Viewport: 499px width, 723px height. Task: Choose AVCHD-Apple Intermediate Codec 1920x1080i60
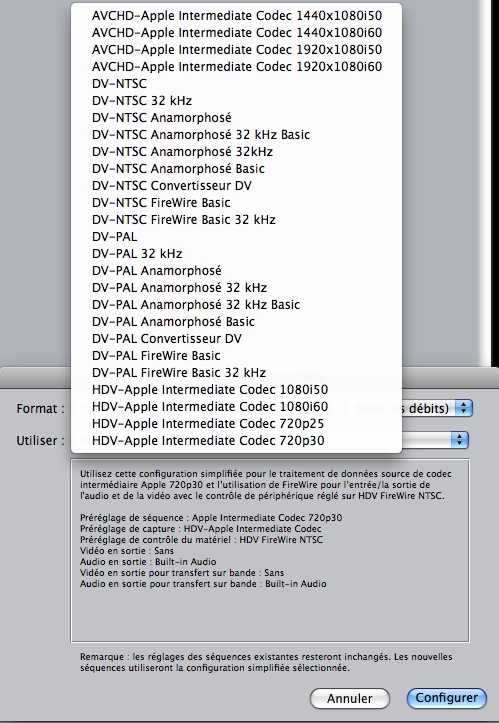[x=237, y=66]
